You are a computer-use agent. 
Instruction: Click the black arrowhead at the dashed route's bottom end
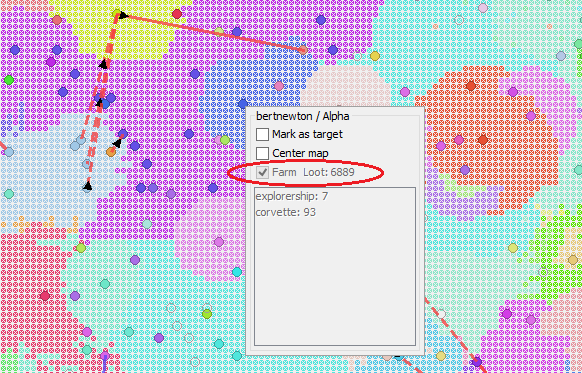[x=87, y=186]
